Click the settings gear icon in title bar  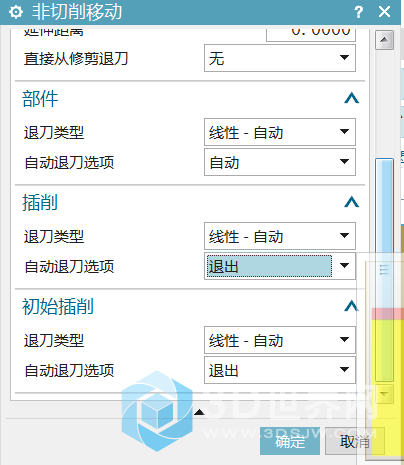tap(16, 12)
